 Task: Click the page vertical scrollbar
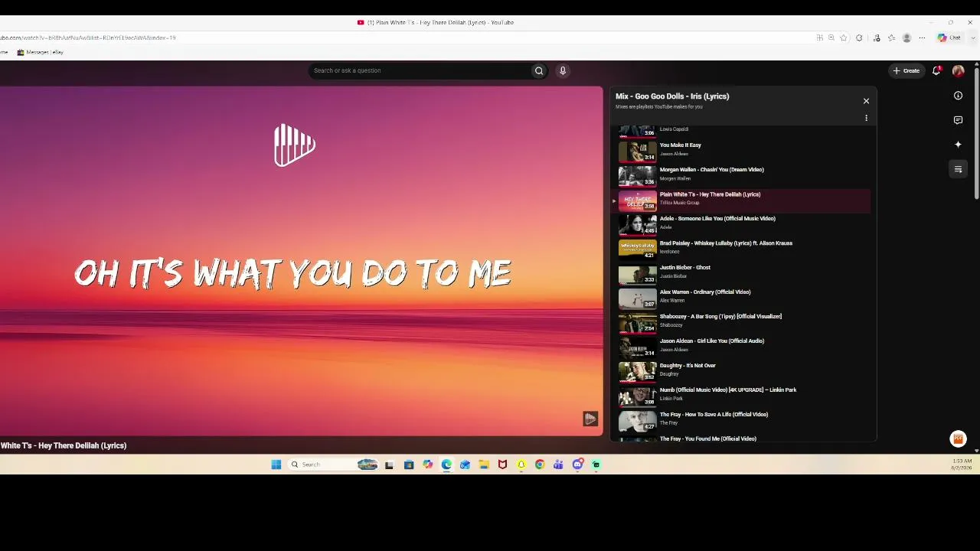click(976, 134)
